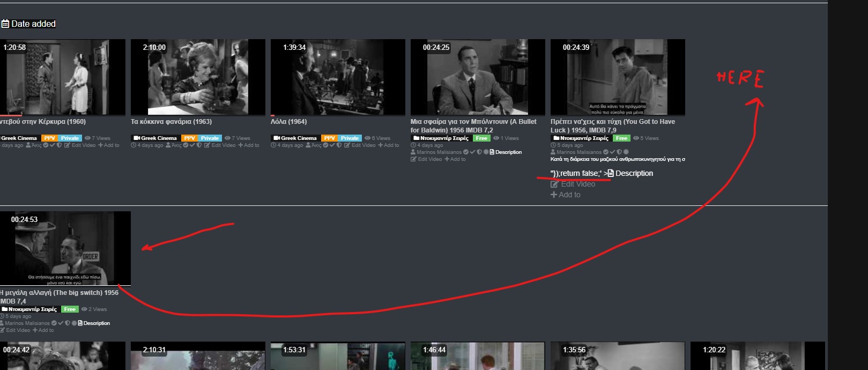The width and height of the screenshot is (868, 370).
Task: Click PPV badge under Λόλα (1964)
Action: click(x=329, y=138)
